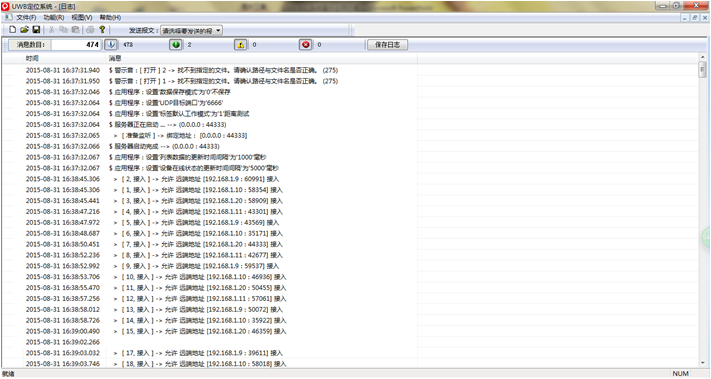This screenshot has height=379, width=711.
Task: Toggle the yellow warning message filter
Action: (241, 44)
